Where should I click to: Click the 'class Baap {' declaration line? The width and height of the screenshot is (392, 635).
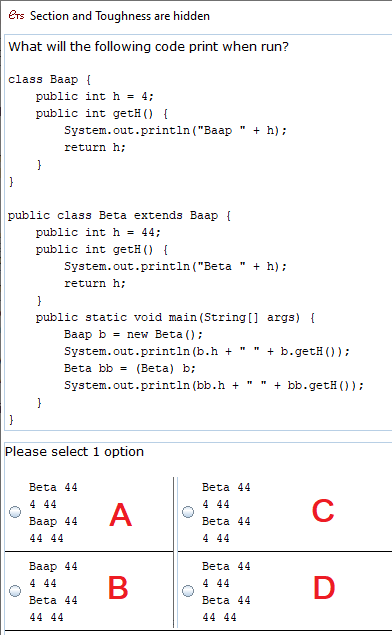click(49, 79)
